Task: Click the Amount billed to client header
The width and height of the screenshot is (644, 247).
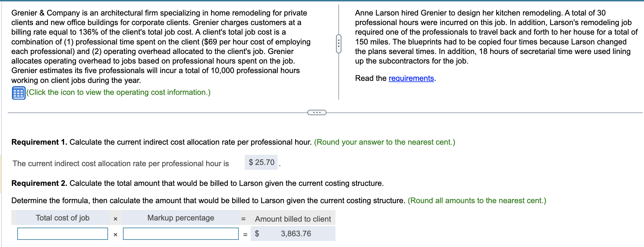Action: (293, 219)
